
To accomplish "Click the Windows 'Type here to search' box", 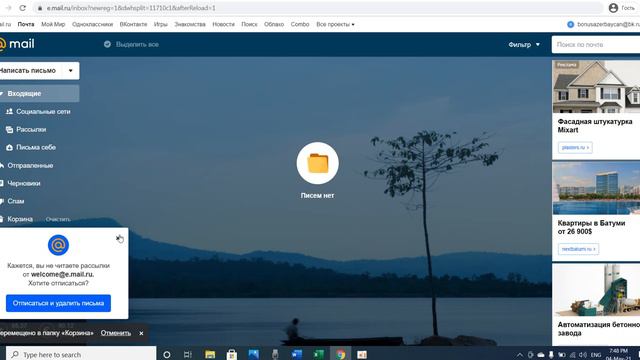I will pyautogui.click(x=81, y=354).
